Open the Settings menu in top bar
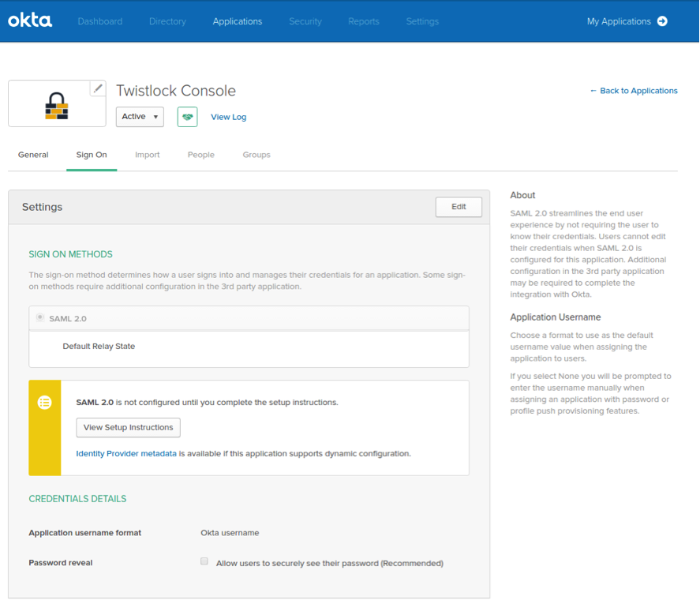This screenshot has width=700, height=604. pyautogui.click(x=422, y=21)
